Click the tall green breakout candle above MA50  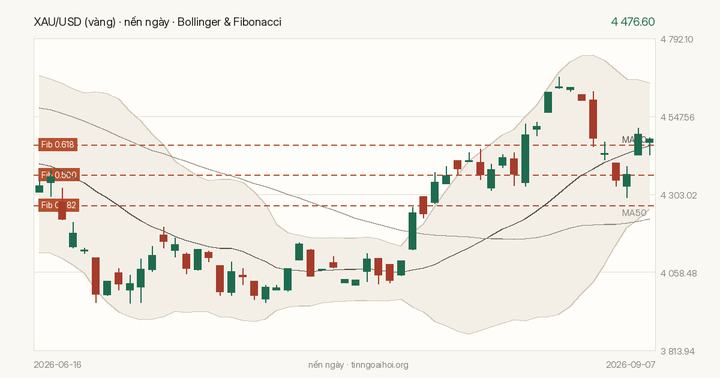(x=412, y=229)
